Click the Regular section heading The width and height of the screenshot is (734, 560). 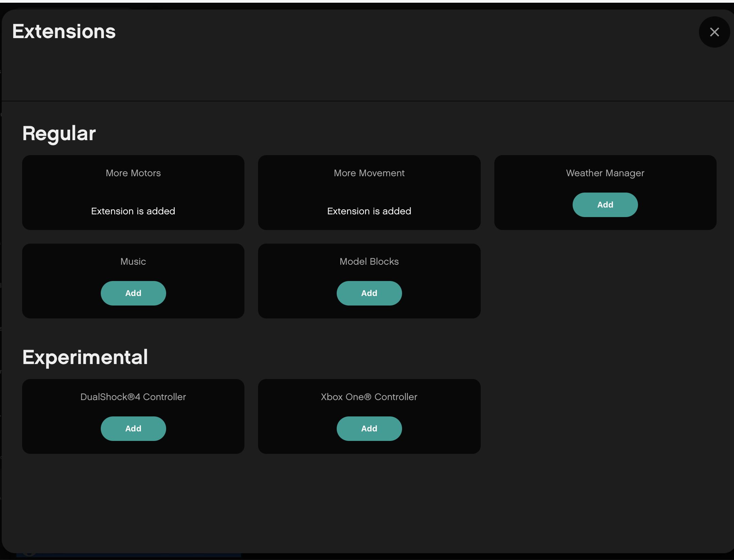[x=59, y=133]
